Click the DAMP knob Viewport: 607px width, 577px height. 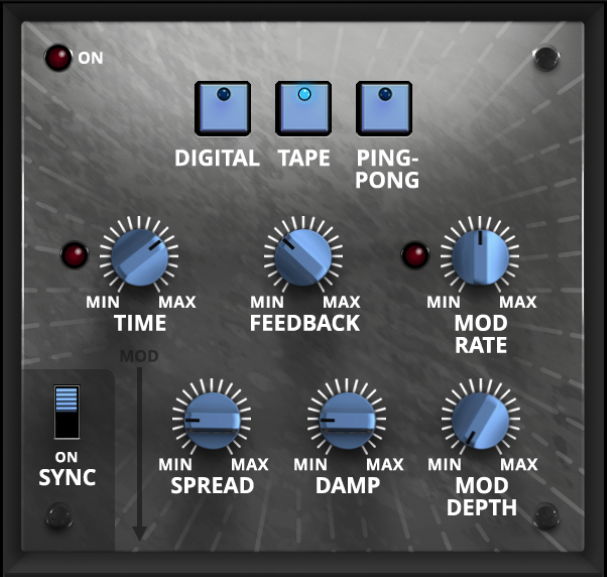[x=347, y=420]
